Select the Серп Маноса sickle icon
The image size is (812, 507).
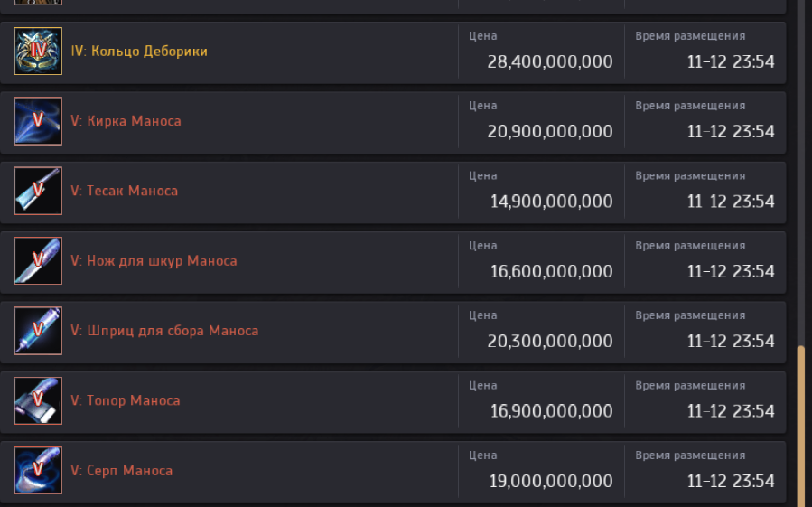(x=38, y=471)
